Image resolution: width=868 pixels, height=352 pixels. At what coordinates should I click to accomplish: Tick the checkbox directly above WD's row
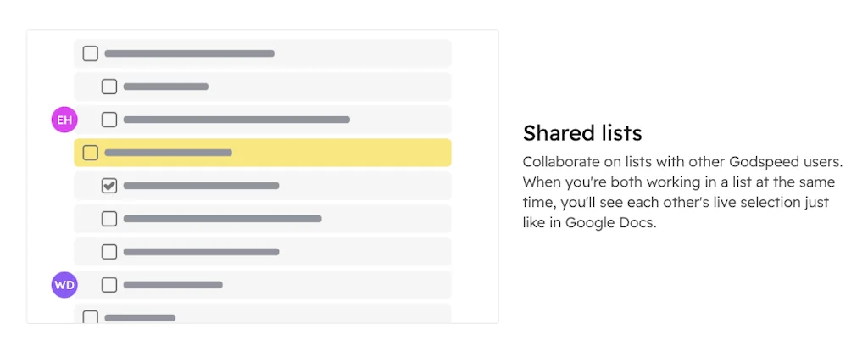click(109, 252)
